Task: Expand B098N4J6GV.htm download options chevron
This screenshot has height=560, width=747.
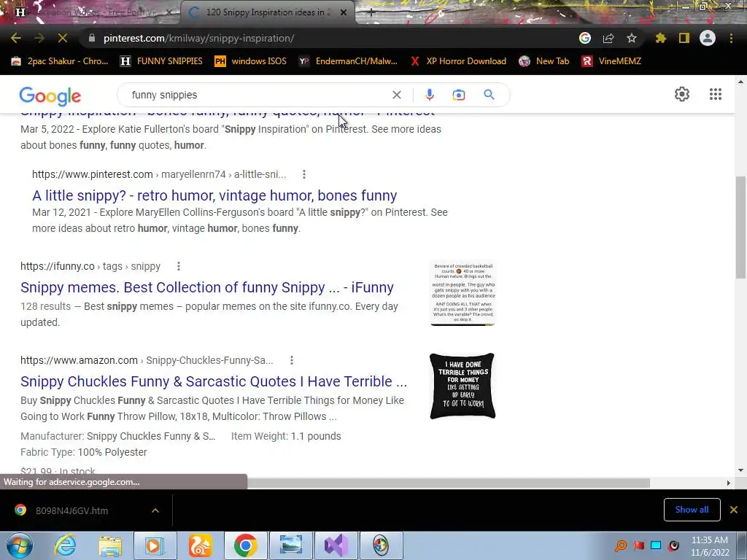Action: (x=155, y=510)
